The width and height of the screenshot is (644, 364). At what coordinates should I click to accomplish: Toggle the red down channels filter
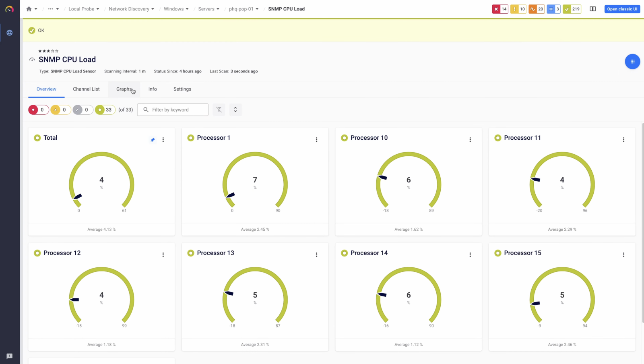tap(38, 110)
